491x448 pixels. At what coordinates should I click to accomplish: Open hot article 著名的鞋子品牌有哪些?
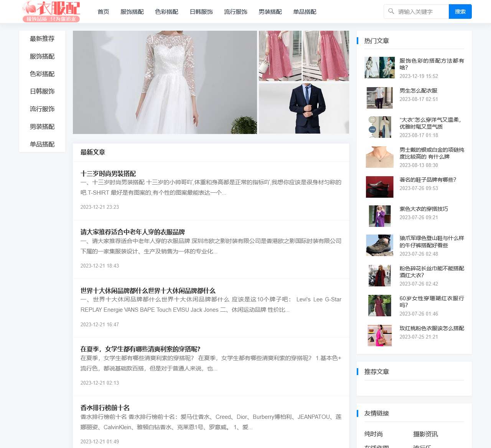pyautogui.click(x=428, y=180)
